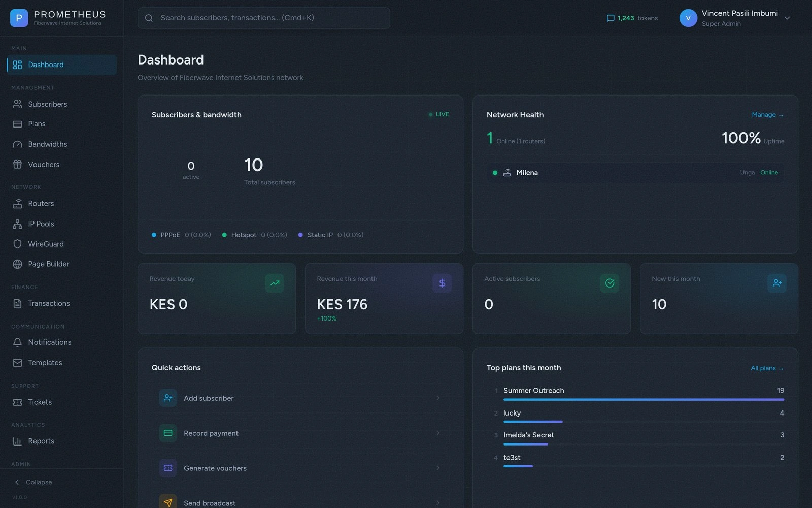This screenshot has height=508, width=812.
Task: Select the Milena router row
Action: point(635,173)
